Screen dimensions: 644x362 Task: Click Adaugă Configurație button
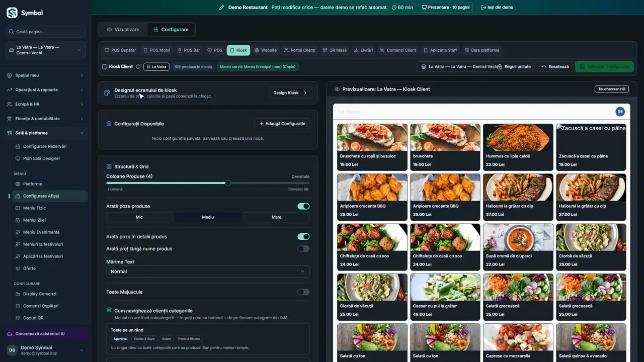[282, 124]
